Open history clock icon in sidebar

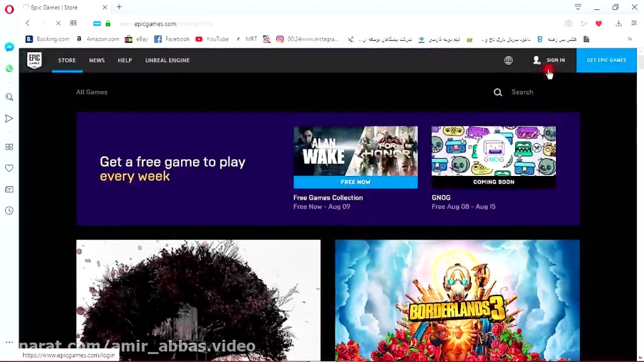[9, 210]
